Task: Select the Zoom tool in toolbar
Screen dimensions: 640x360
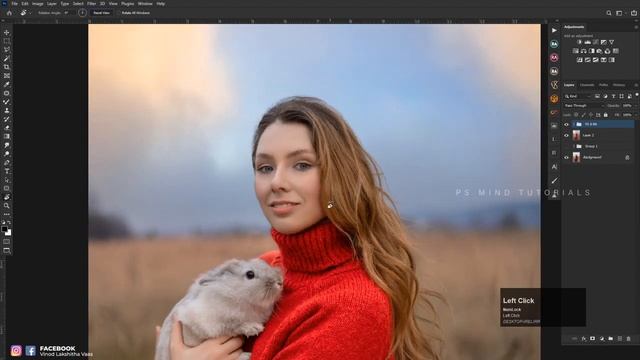Action: (x=7, y=206)
